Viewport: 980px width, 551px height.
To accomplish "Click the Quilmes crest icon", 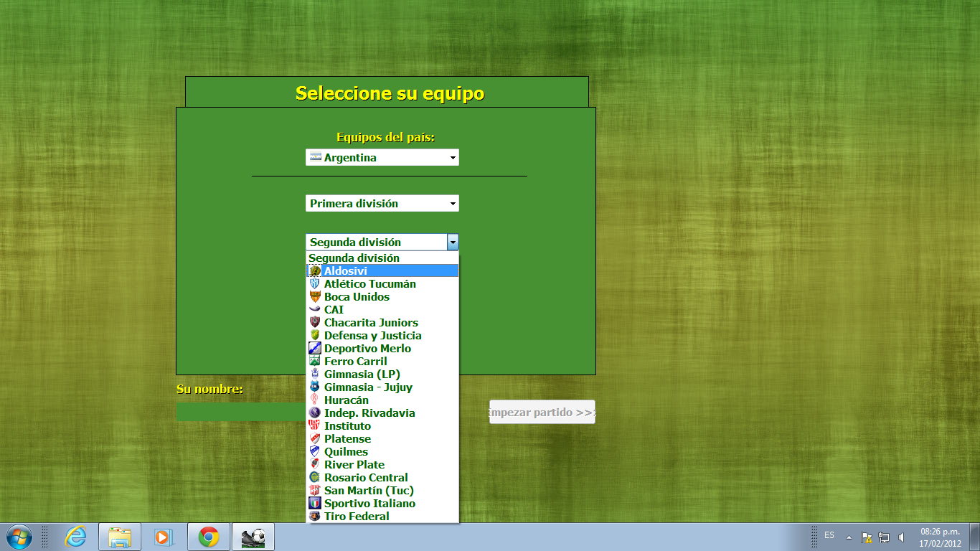I will click(x=314, y=452).
